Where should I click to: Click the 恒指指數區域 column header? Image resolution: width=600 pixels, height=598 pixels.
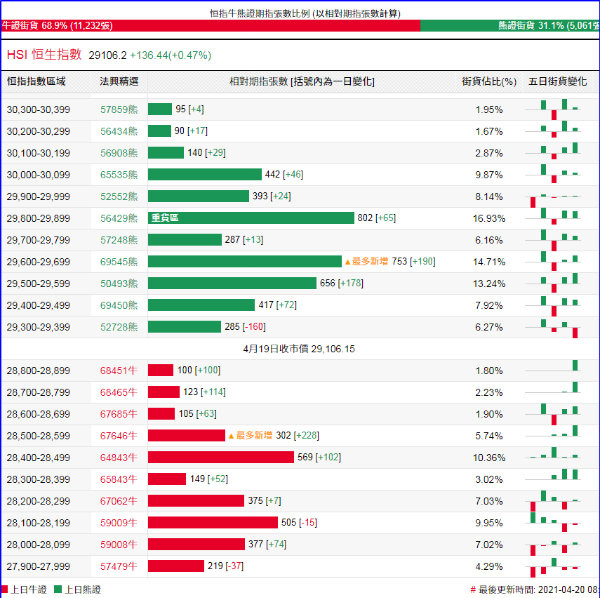36,81
